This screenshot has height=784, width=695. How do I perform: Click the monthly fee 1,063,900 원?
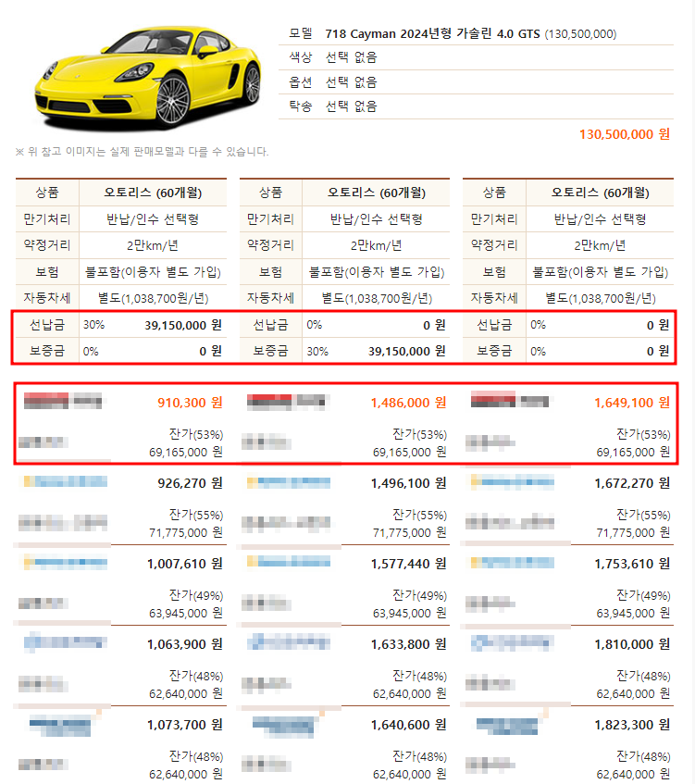184,644
